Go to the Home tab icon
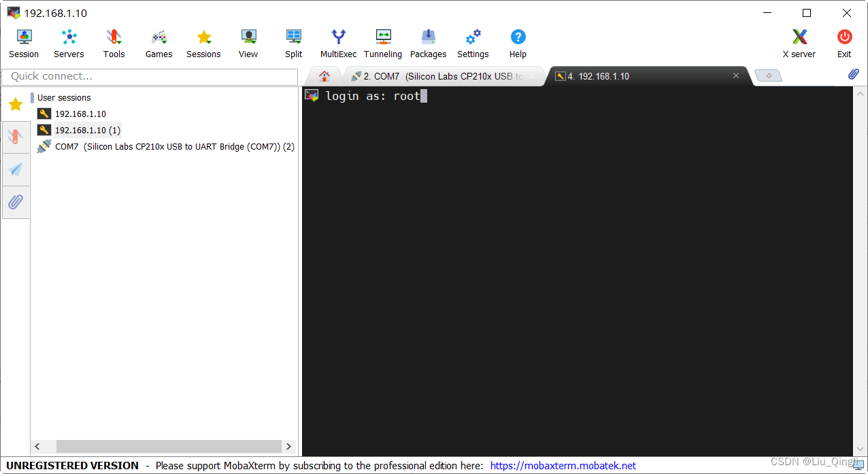 coord(324,76)
